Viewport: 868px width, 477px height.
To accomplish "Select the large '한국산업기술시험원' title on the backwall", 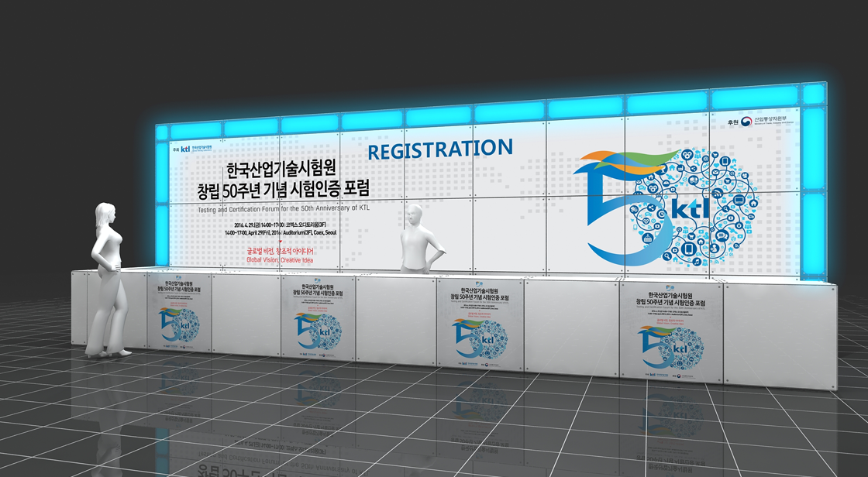I will [x=282, y=169].
